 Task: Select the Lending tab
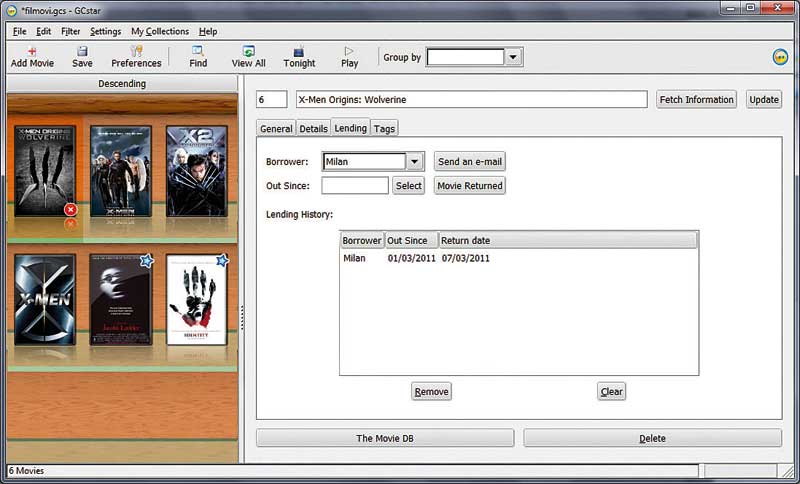(x=351, y=128)
